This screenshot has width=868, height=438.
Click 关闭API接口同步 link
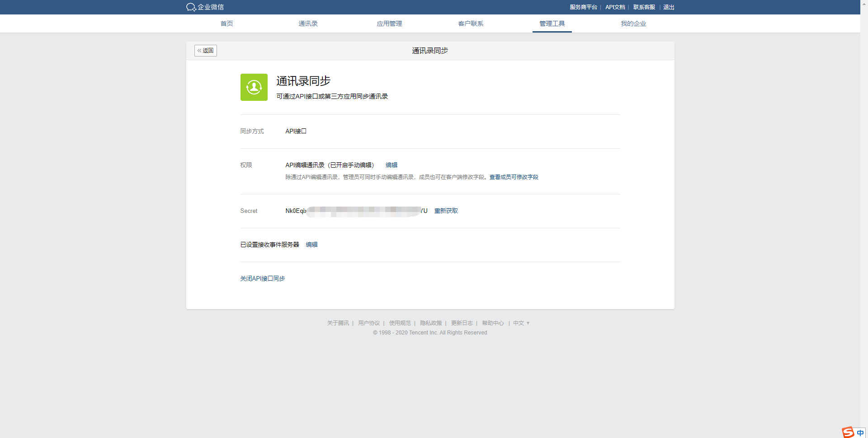click(x=263, y=278)
